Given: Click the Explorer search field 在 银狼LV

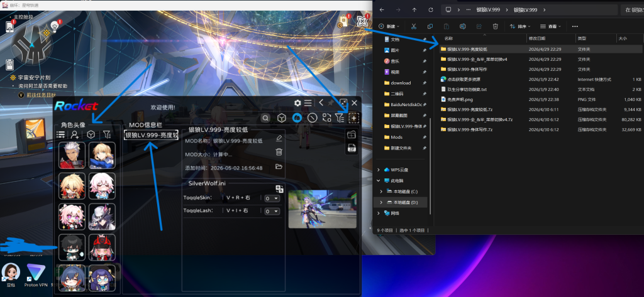Looking at the screenshot, I should point(632,10).
